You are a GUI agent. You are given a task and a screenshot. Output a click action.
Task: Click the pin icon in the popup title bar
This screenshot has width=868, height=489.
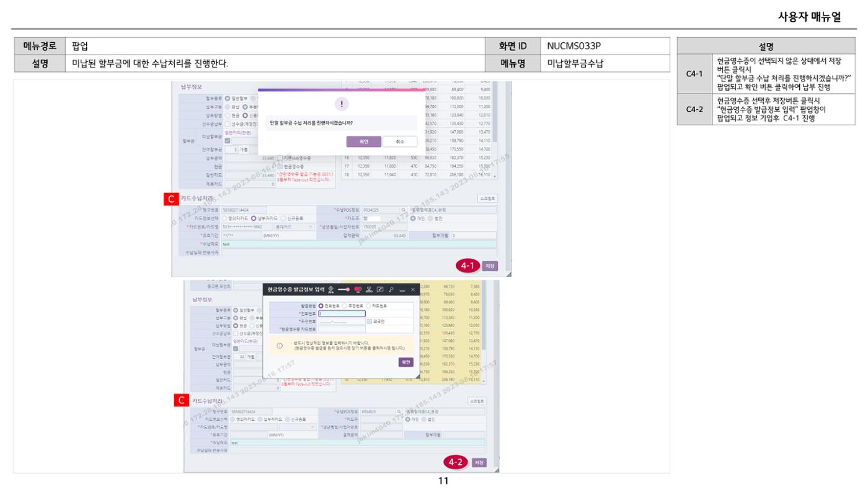[391, 289]
